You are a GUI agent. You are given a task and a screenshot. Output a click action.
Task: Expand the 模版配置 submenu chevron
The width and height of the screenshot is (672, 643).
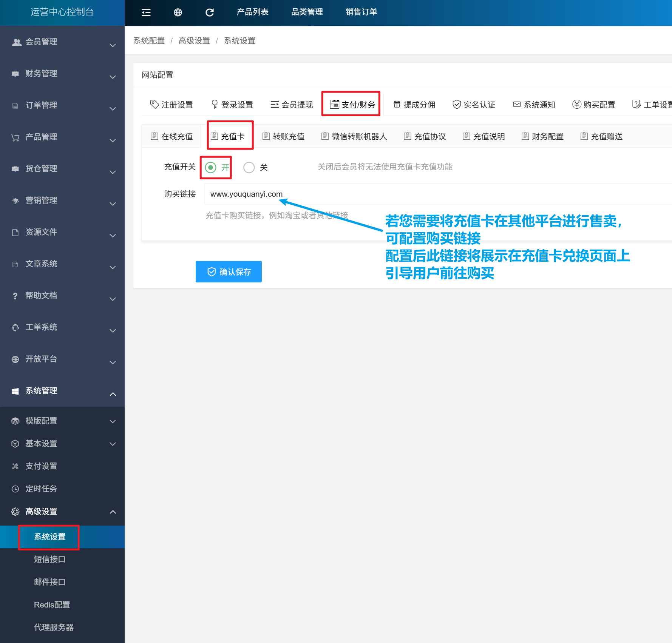click(x=113, y=421)
